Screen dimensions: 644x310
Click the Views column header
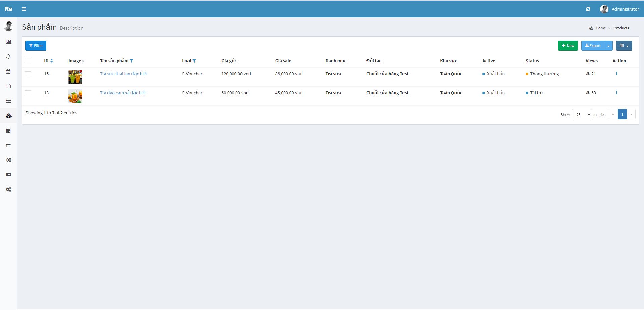click(x=592, y=61)
